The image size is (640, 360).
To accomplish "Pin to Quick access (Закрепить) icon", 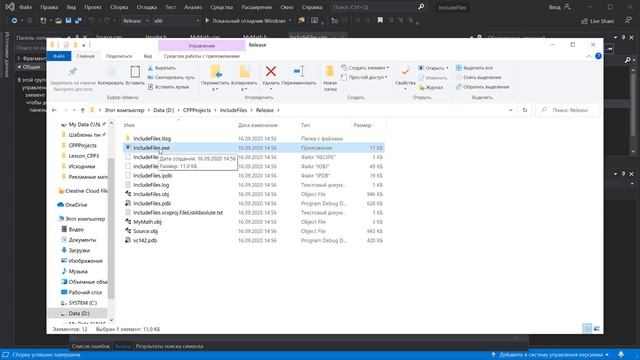I will pyautogui.click(x=73, y=72).
